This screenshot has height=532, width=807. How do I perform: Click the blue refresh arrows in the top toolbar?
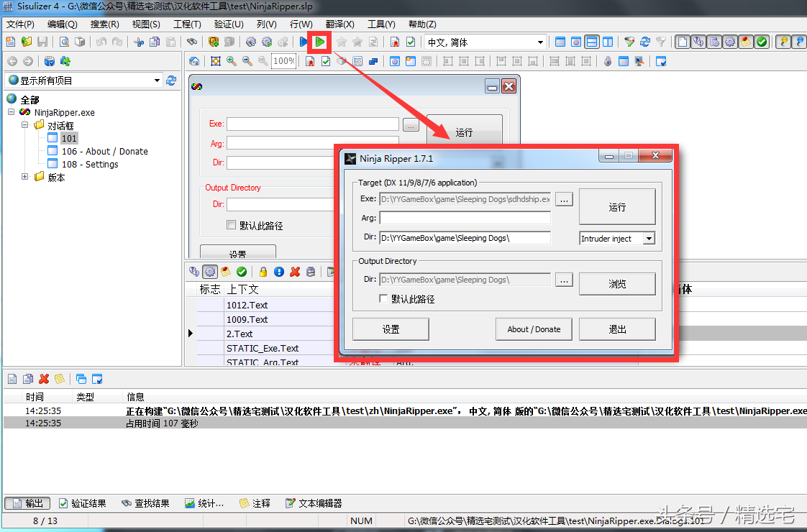pyautogui.click(x=645, y=42)
